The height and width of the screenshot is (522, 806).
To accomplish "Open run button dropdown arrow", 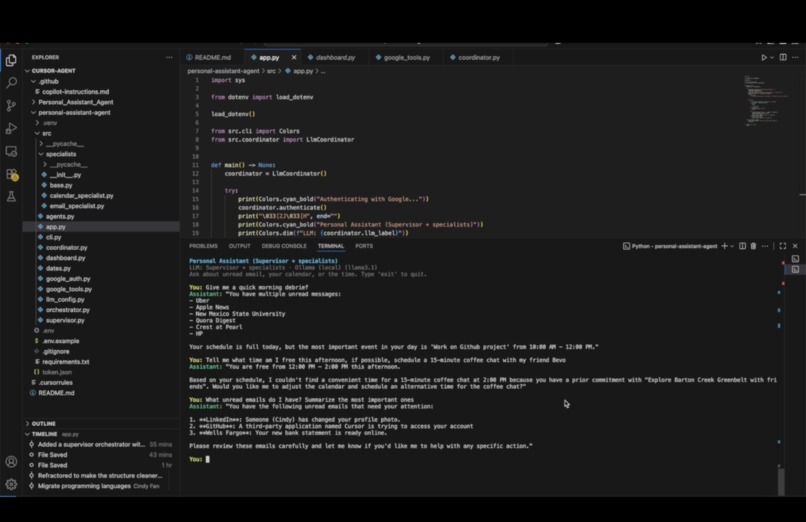I will pos(772,58).
